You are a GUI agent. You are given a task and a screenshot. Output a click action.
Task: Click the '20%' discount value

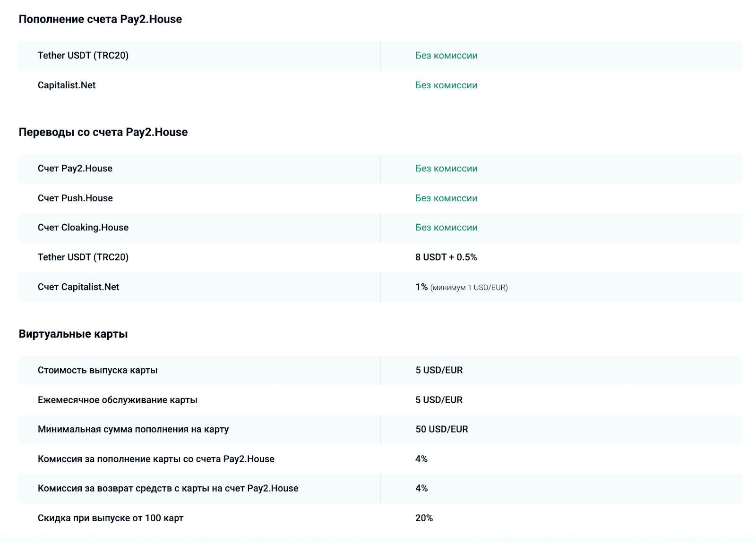[424, 518]
